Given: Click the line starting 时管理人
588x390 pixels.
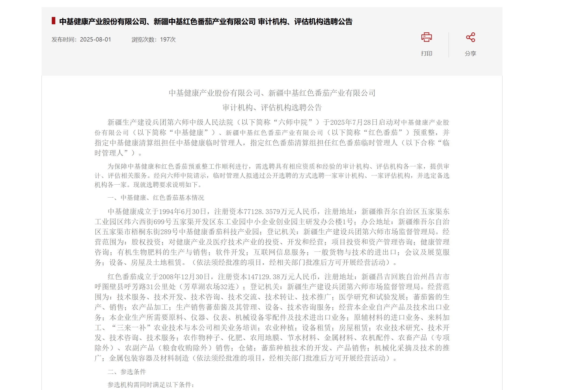Looking at the screenshot, I should [118, 153].
